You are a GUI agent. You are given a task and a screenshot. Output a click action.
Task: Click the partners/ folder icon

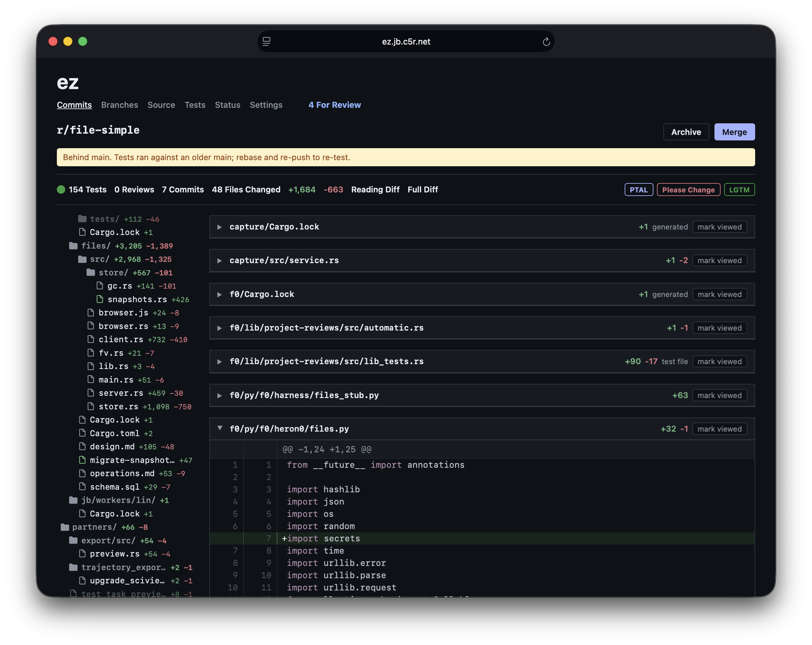65,527
